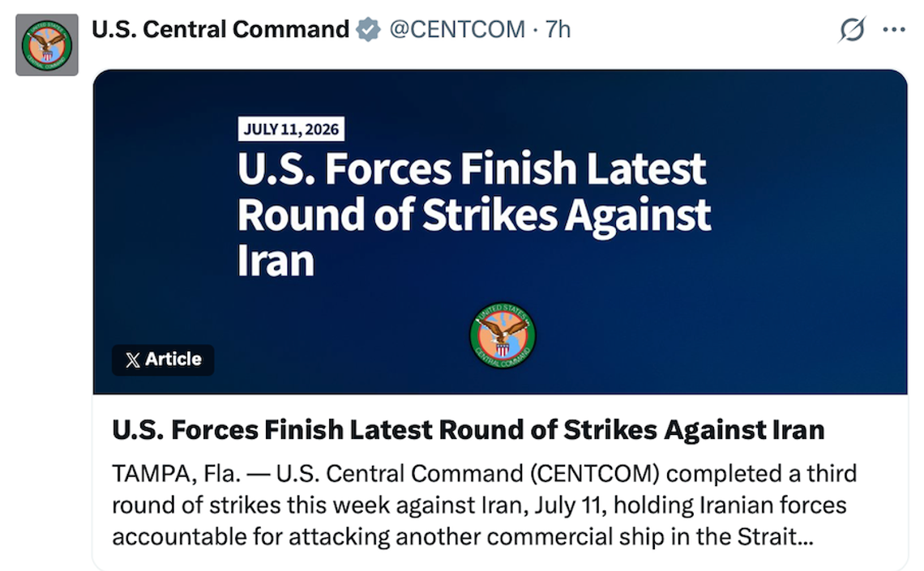Screen dimensions: 924x571
Task: Click the X logo inside the Article badge
Action: tap(133, 360)
